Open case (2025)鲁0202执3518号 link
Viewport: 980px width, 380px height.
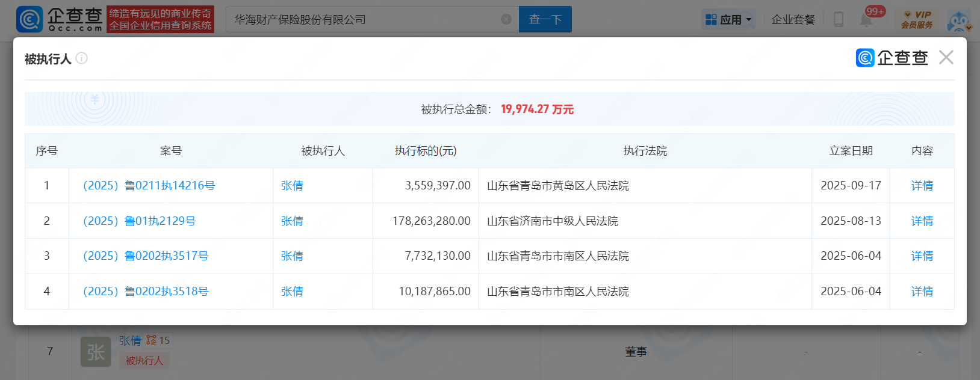pyautogui.click(x=146, y=292)
